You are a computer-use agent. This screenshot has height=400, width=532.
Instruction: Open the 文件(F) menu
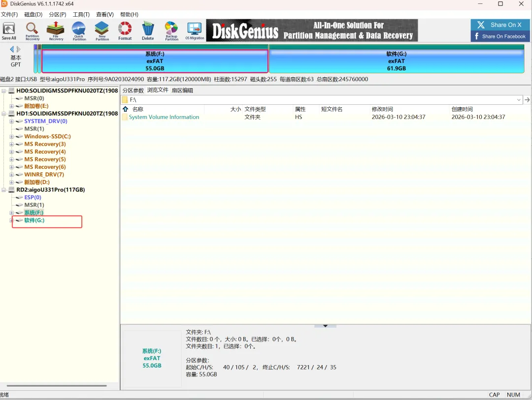coord(9,15)
